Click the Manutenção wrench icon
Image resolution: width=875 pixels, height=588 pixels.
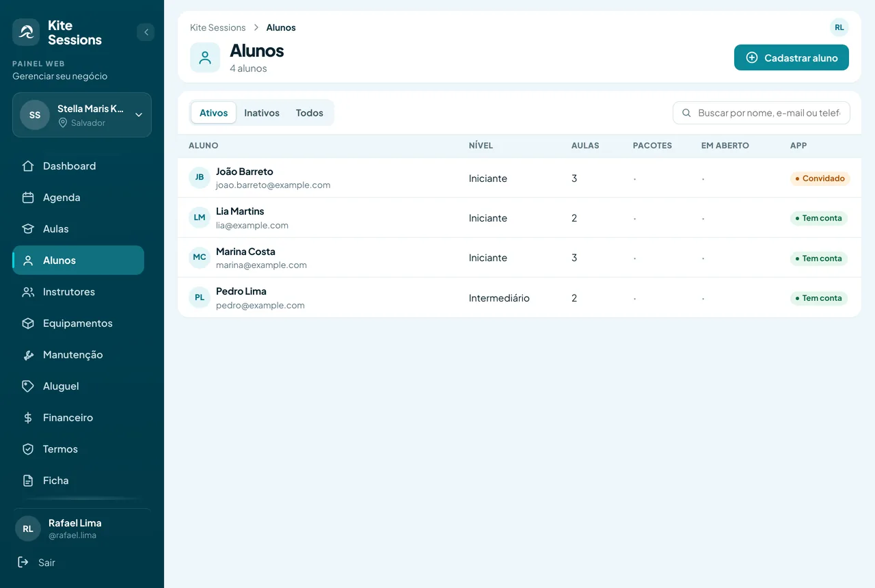pos(28,355)
